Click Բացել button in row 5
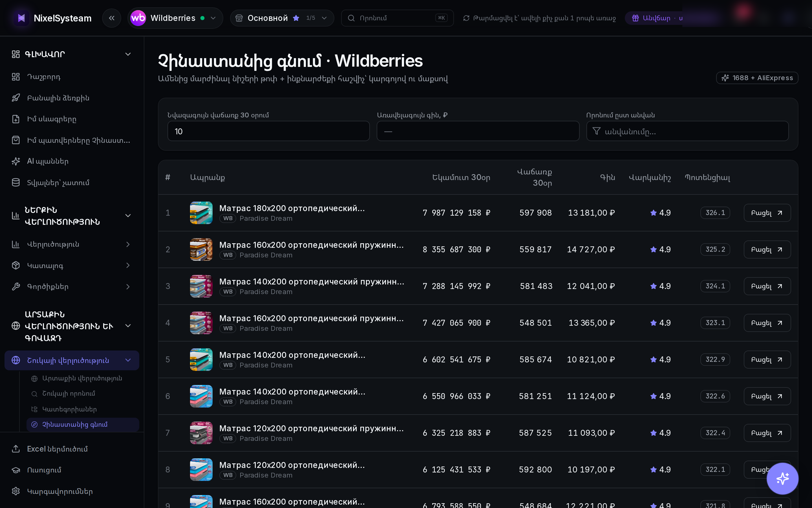 pos(767,360)
